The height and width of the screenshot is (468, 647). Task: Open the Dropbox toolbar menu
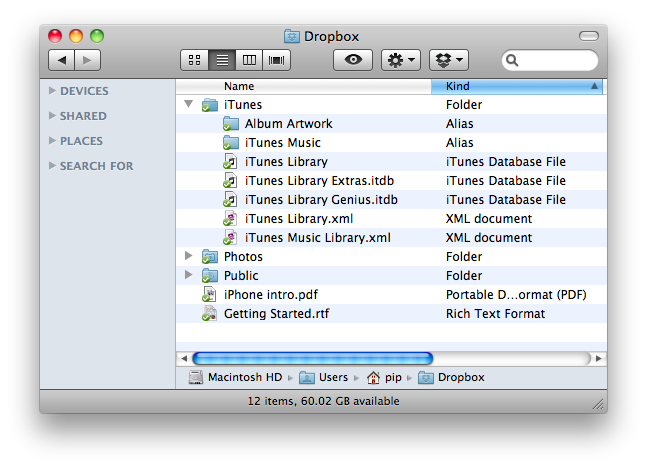449,60
